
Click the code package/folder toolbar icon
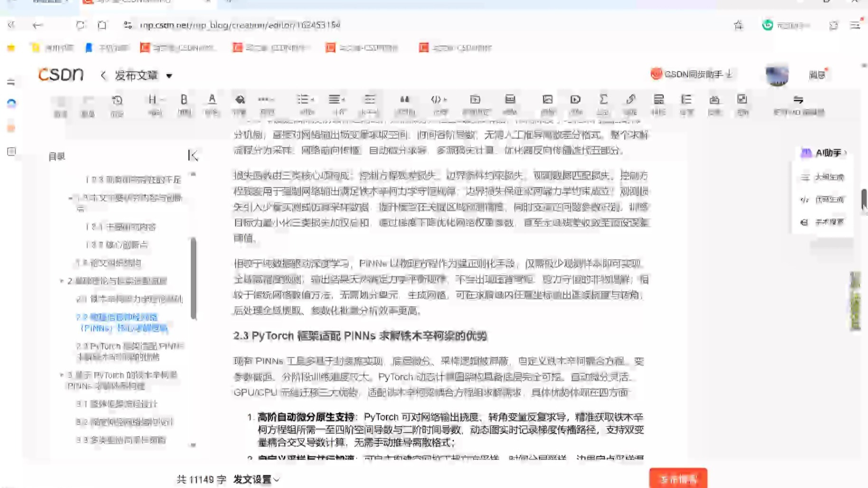(x=475, y=105)
